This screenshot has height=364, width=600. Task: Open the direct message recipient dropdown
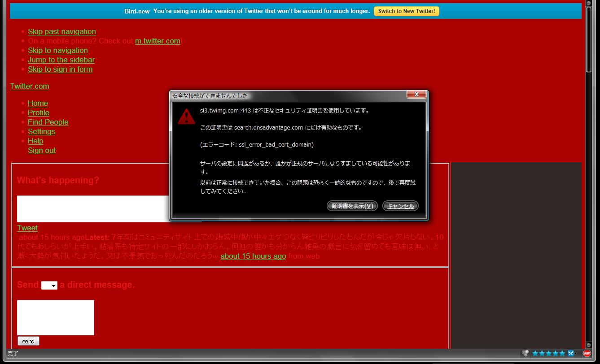49,286
